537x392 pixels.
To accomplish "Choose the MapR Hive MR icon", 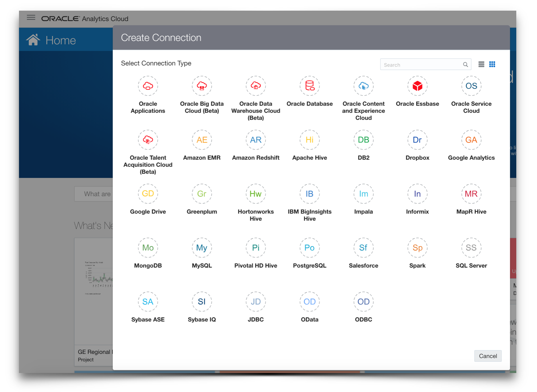I will tap(471, 194).
